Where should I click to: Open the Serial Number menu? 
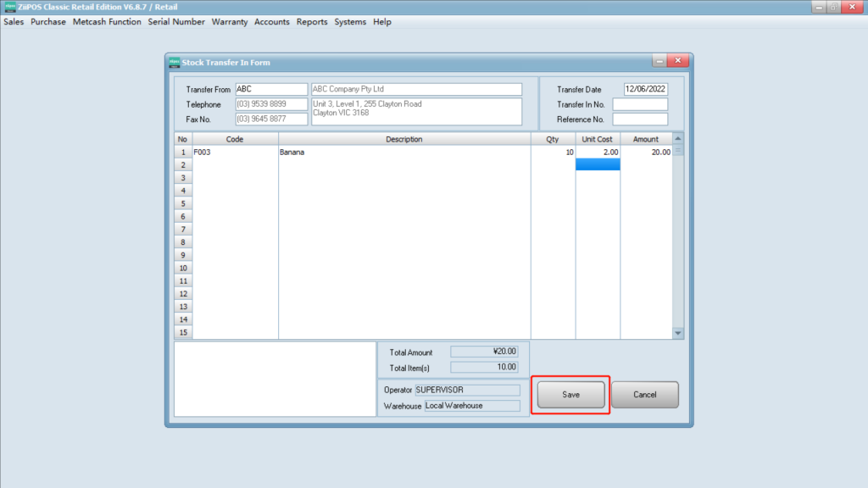176,22
